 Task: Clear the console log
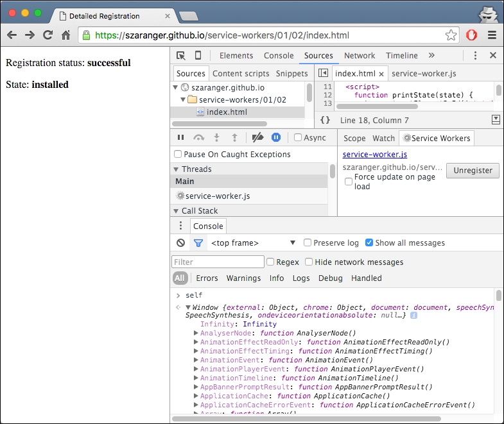(181, 243)
